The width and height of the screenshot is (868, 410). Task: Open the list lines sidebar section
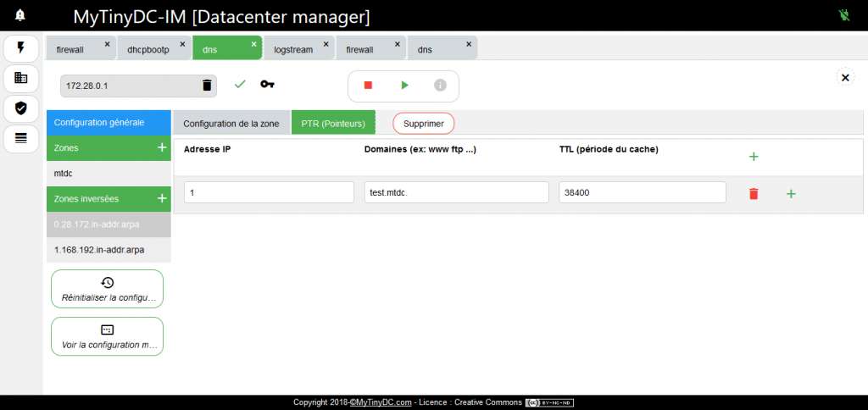pyautogui.click(x=21, y=138)
